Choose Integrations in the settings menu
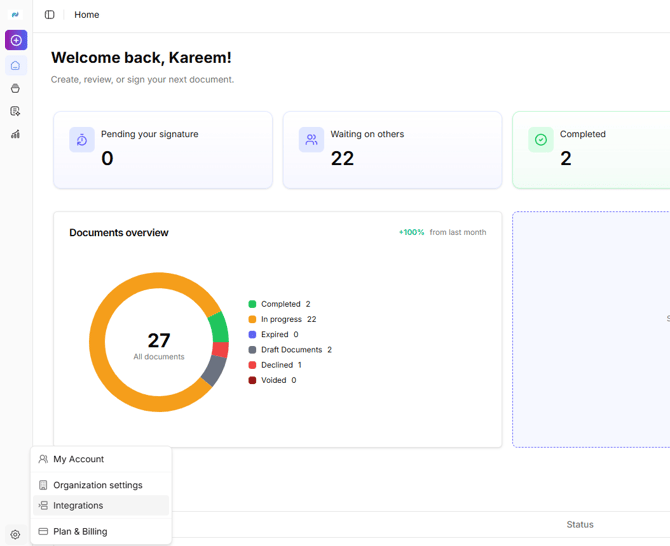The image size is (670, 546). (x=78, y=506)
